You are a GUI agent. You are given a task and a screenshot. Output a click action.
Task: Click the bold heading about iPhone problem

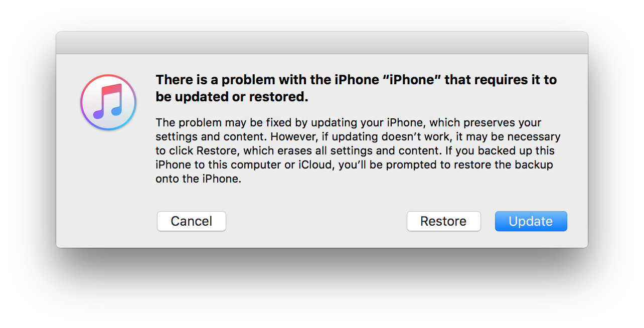[356, 88]
